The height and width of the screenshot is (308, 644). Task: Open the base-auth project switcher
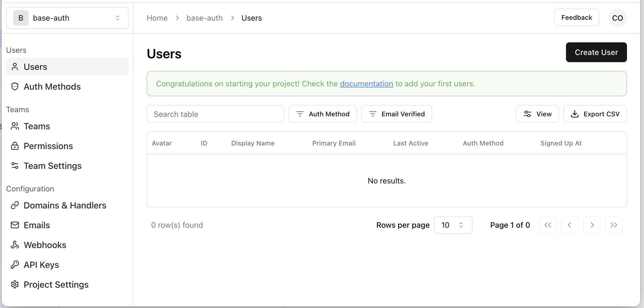[67, 18]
